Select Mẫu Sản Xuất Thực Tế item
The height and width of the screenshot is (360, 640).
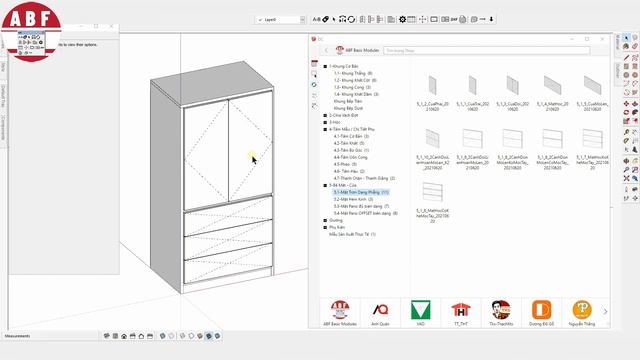(352, 234)
